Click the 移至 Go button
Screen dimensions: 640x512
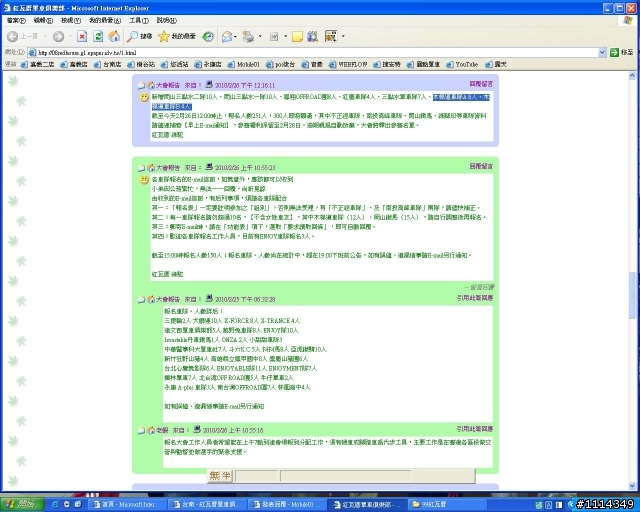[x=622, y=53]
